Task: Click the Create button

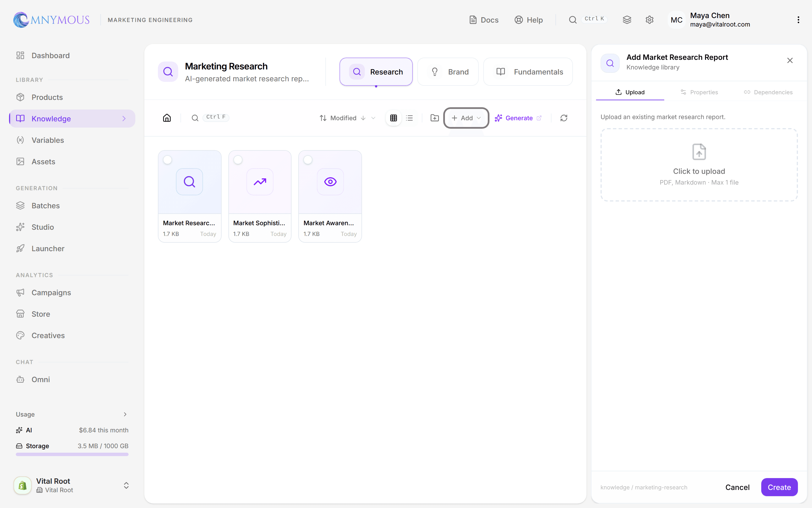Action: 779,487
